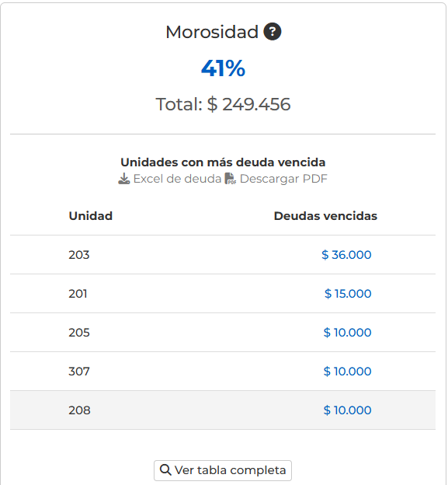Open the $ 10.000 debt for unit 205
The height and width of the screenshot is (485, 448).
click(x=347, y=333)
